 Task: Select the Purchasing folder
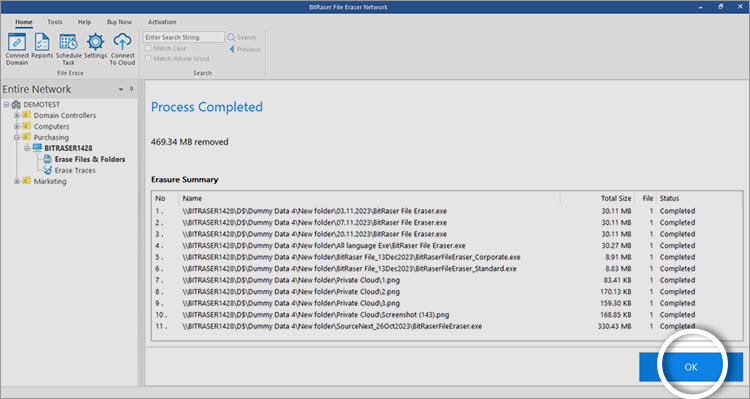tap(51, 137)
